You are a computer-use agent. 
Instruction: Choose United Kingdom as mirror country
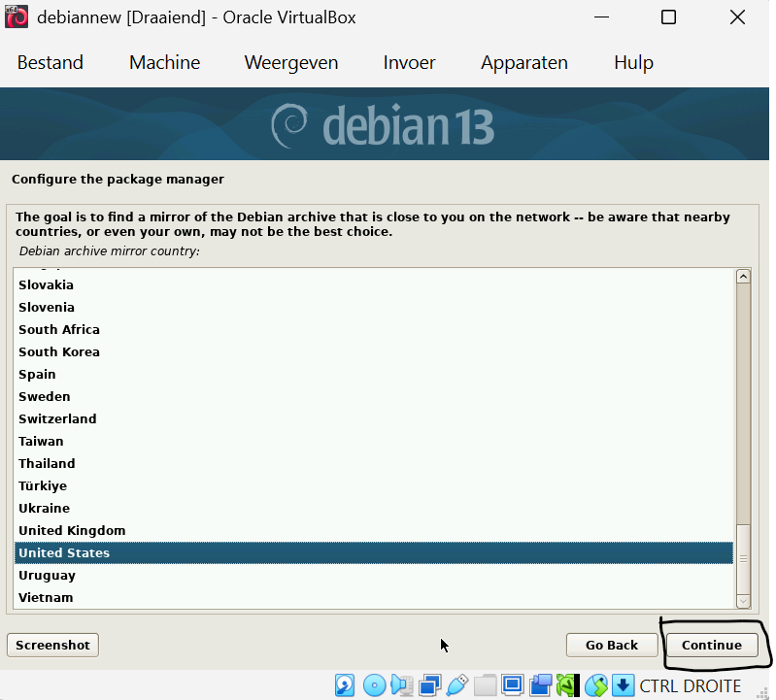(x=374, y=530)
